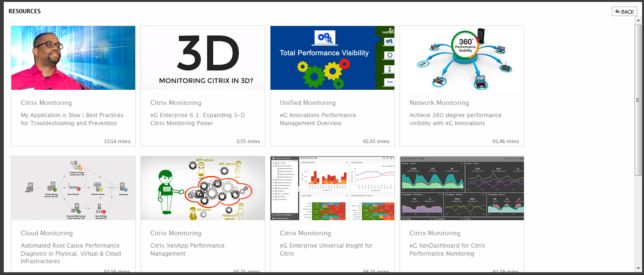Image resolution: width=644 pixels, height=275 pixels.
Task: Open 'My Application is Slow' best practices video
Action: click(72, 119)
